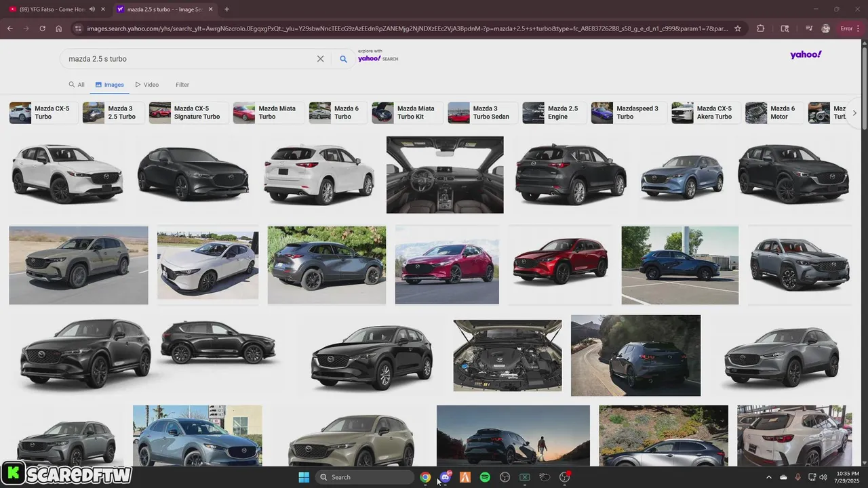Click the microphone tray icon
This screenshot has width=868, height=488.
tap(797, 477)
